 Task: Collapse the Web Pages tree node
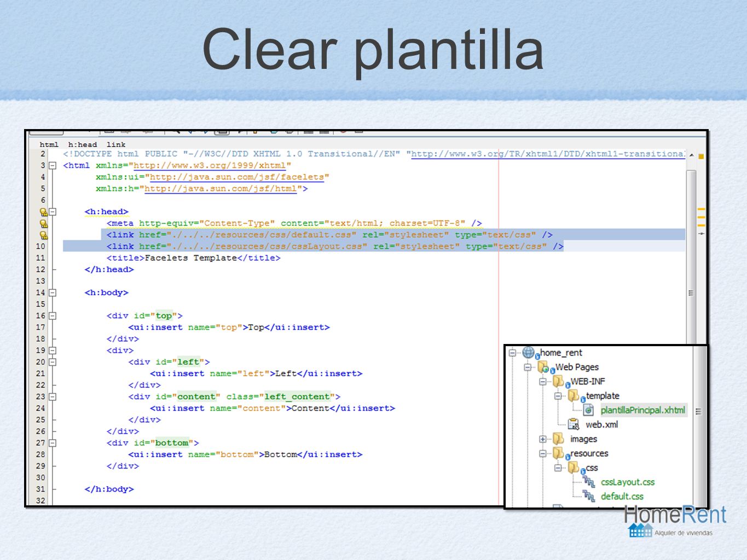[528, 367]
